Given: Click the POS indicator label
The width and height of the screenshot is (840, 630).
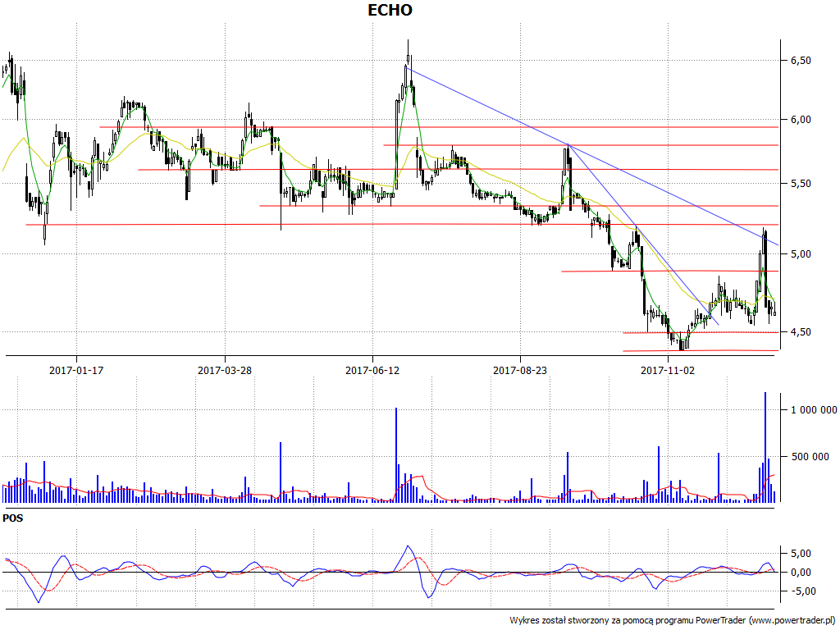Looking at the screenshot, I should 13,518.
